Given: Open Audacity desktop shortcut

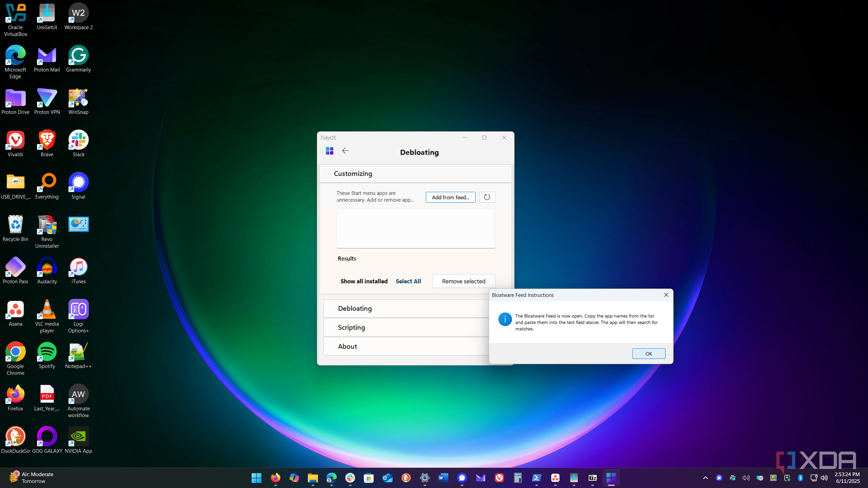Looking at the screenshot, I should click(x=47, y=271).
